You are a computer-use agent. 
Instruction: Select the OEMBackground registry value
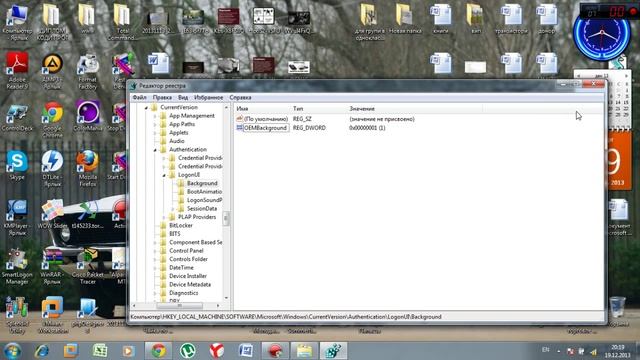(265, 128)
